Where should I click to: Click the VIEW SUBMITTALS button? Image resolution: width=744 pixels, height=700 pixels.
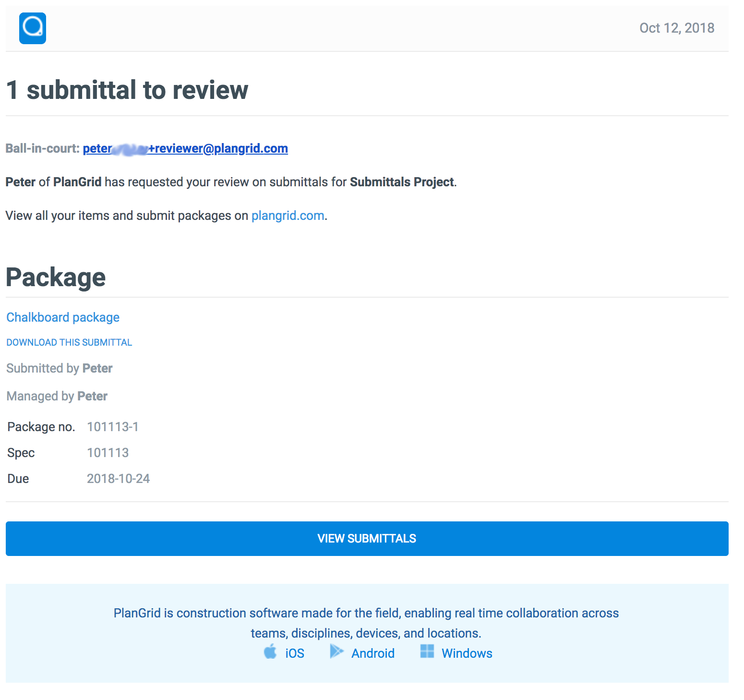click(367, 539)
